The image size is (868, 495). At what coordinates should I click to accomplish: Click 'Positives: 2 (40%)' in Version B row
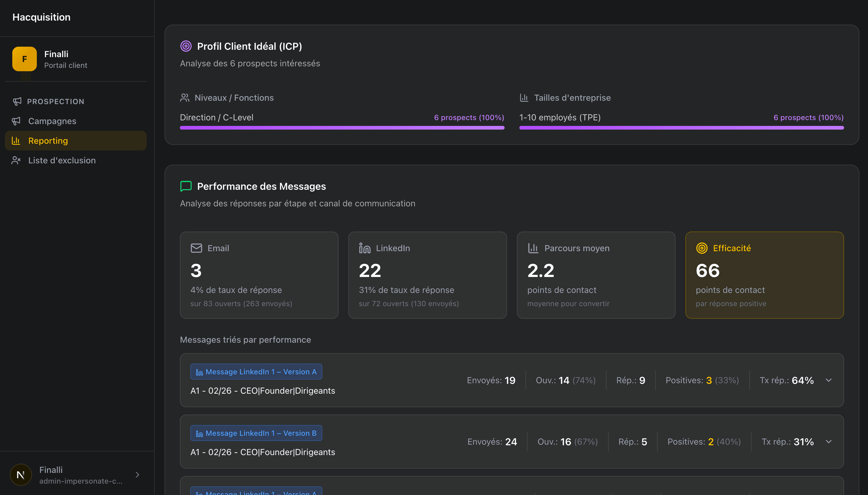704,441
